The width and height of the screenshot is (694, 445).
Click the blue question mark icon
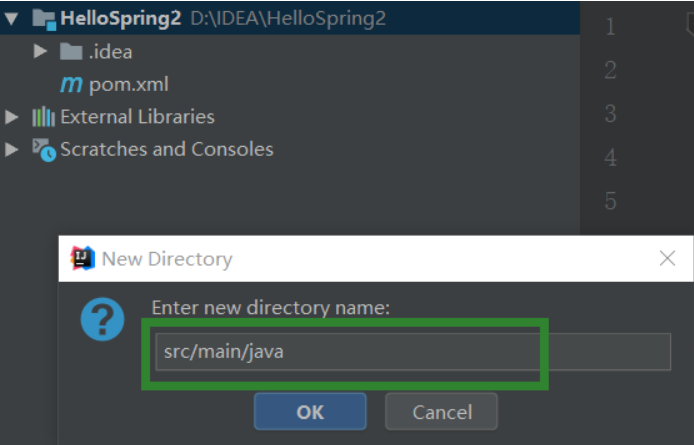point(102,319)
